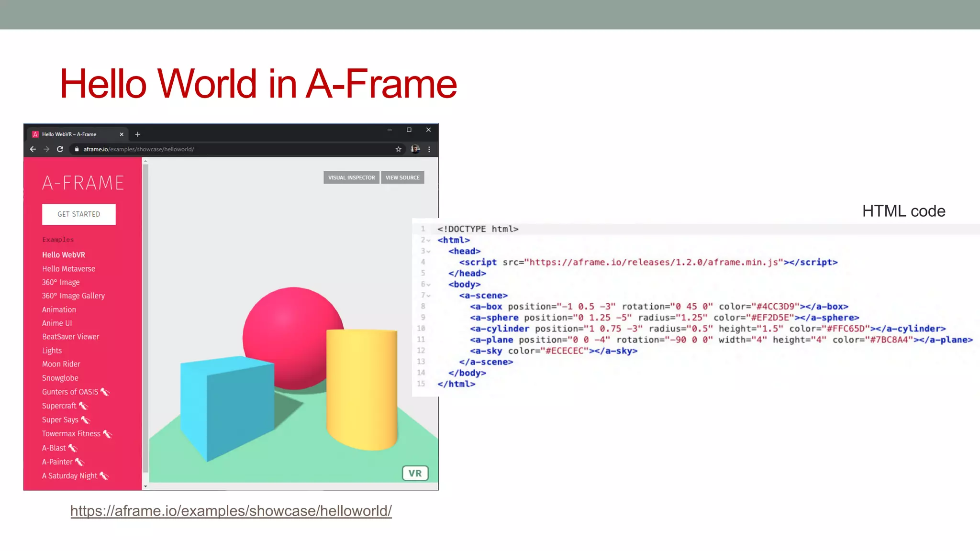Open the browser three-dot menu
Viewport: 980px width, 551px height.
point(429,149)
